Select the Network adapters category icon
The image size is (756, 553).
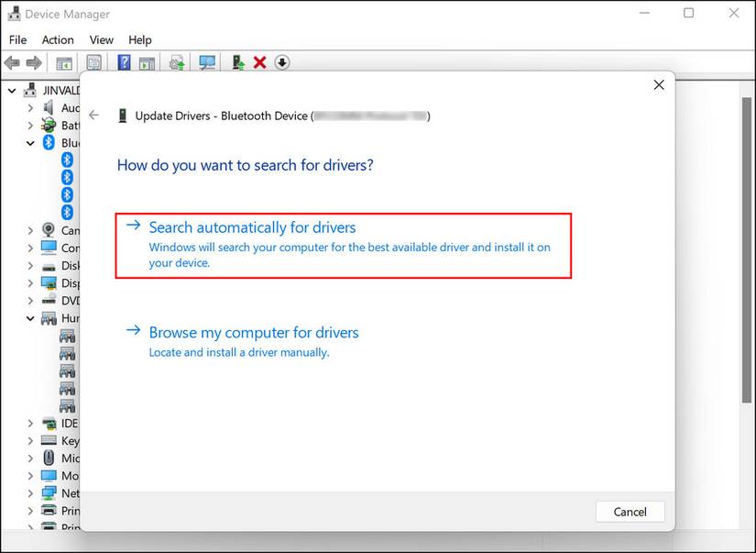49,493
